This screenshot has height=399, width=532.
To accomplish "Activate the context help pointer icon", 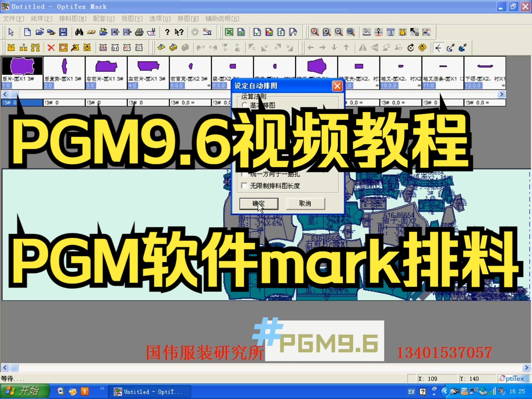I will (x=179, y=32).
